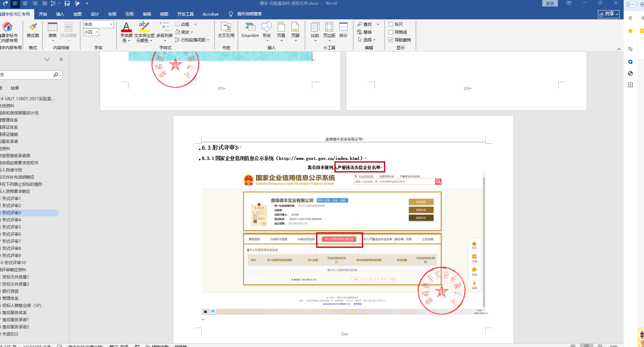Open the font size combo box showing 小四
The height and width of the screenshot is (347, 644).
[x=91, y=32]
